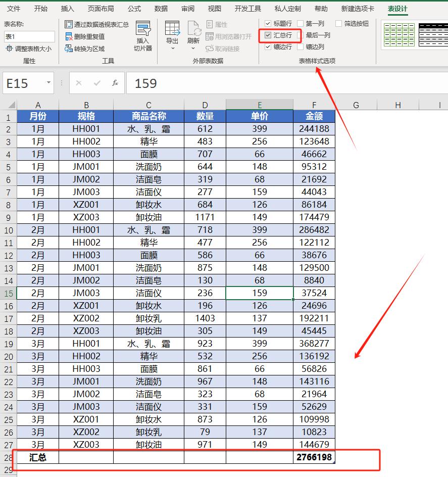
Task: Click the amount cell showing 368277
Action: click(314, 344)
